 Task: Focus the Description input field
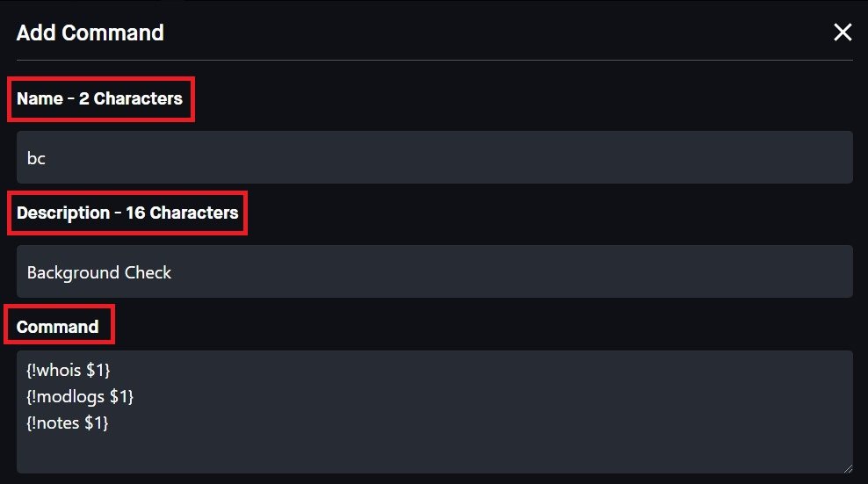434,272
